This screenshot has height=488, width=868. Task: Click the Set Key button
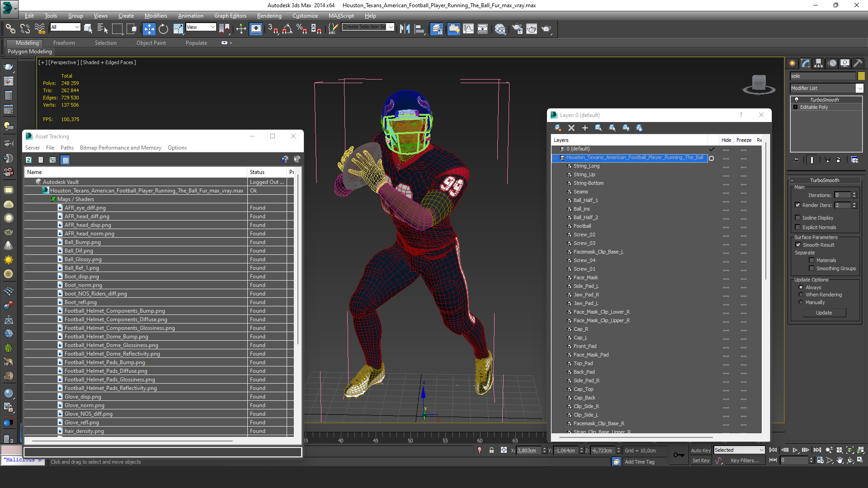[701, 460]
